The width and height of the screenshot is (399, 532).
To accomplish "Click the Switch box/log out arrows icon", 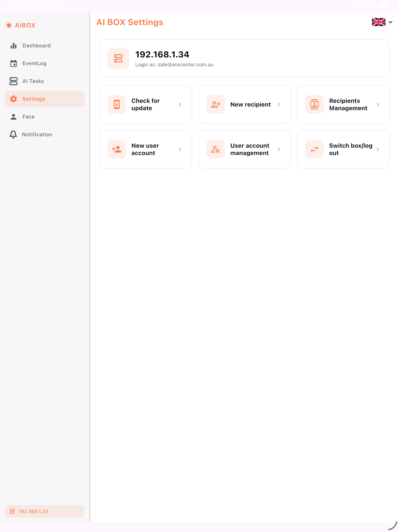I will [x=314, y=149].
